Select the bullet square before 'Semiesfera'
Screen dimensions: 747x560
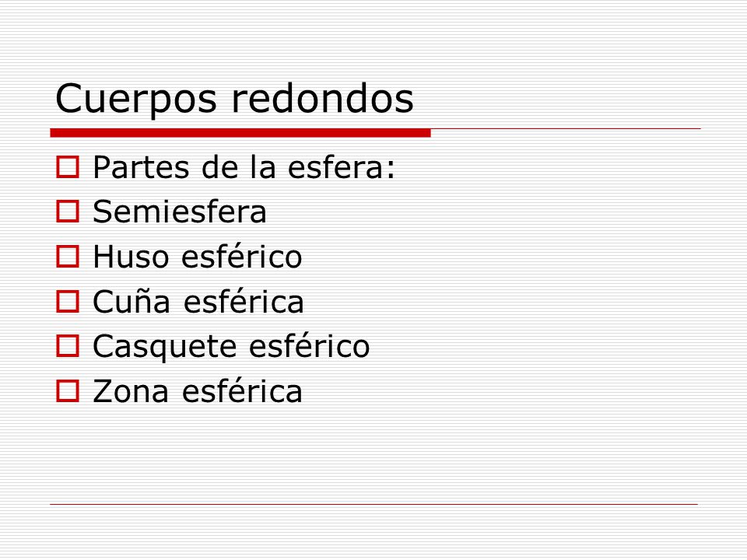point(68,212)
